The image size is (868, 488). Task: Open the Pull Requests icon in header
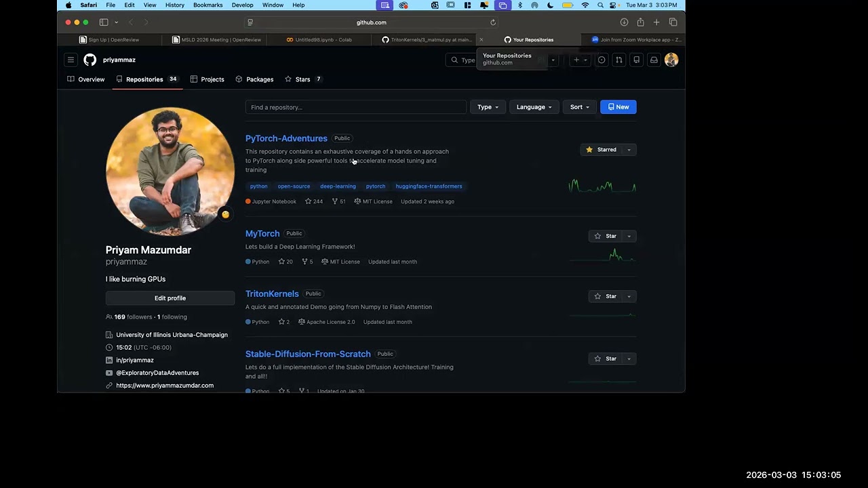point(618,60)
